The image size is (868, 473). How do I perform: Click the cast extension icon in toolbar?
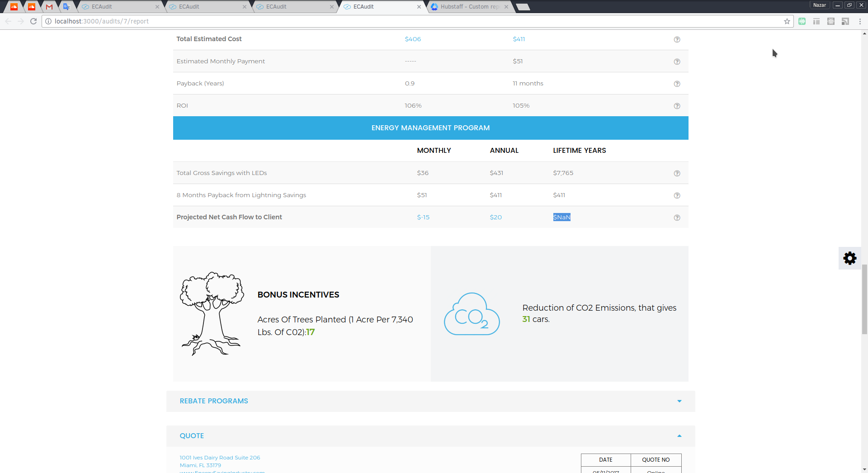(845, 21)
